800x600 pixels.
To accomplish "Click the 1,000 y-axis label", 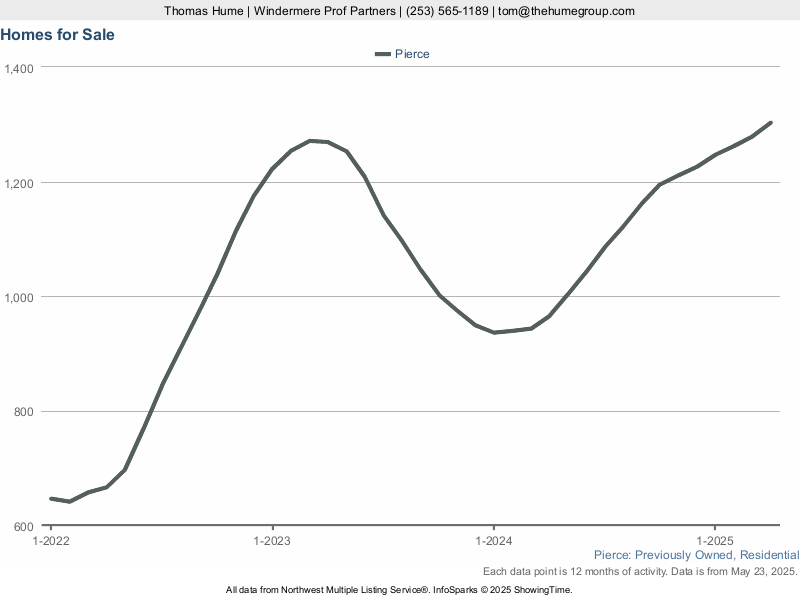I will (19, 297).
